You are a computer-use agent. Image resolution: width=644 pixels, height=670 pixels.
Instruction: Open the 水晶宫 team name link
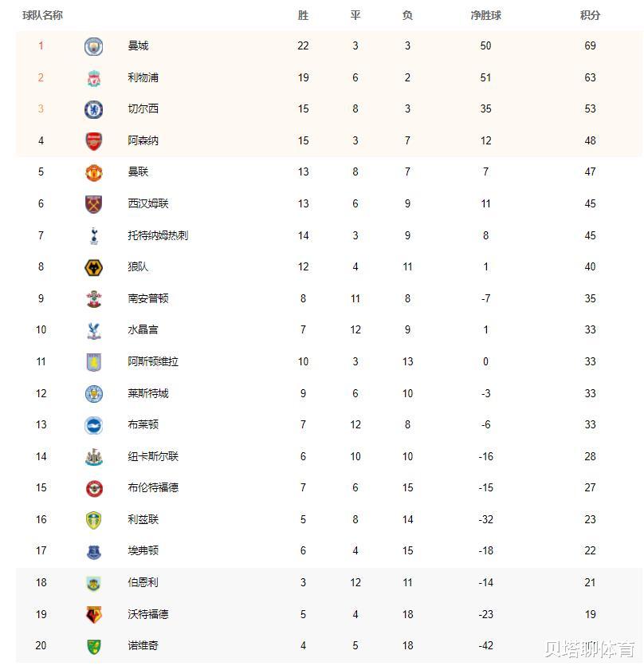pos(143,329)
